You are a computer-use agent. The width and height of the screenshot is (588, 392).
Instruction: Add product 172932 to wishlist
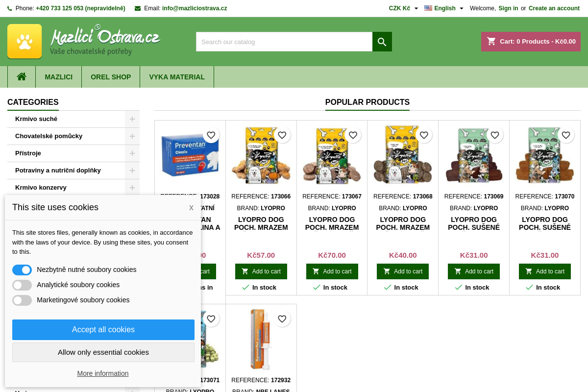282,319
